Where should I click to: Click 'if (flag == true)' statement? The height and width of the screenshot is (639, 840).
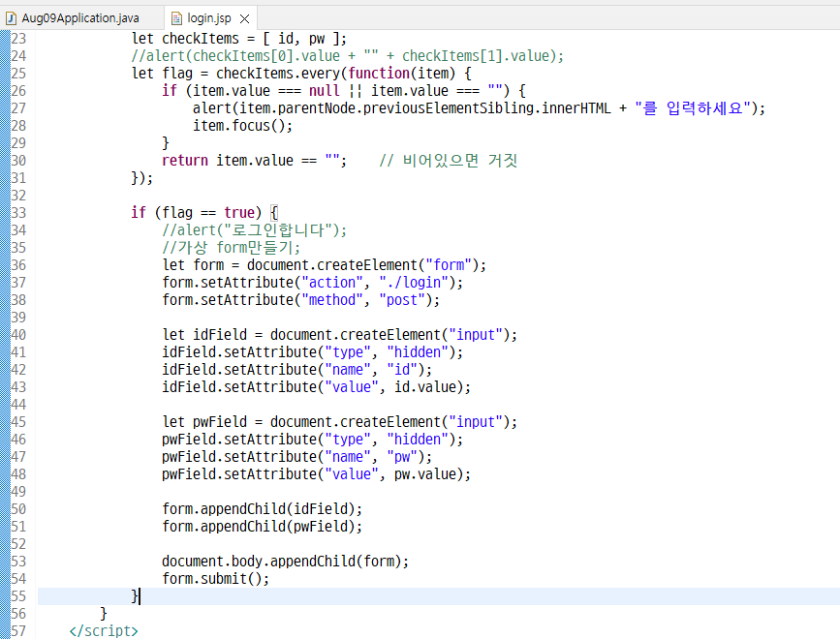click(x=197, y=213)
